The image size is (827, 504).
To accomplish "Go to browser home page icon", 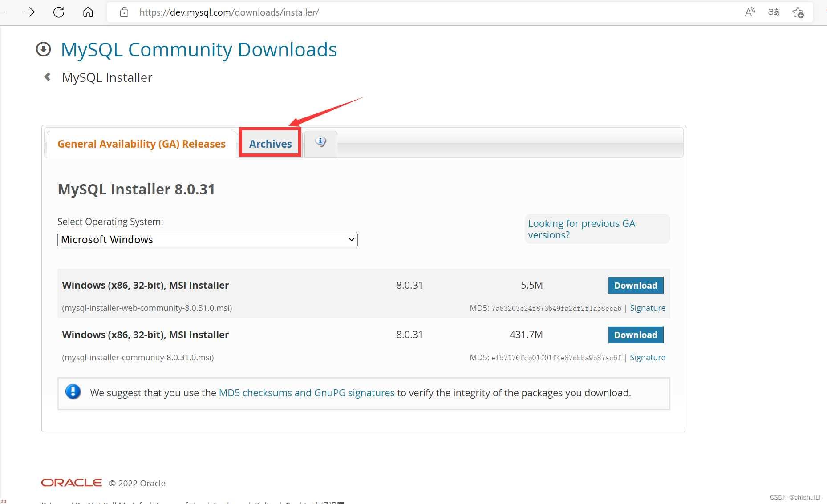I will click(88, 12).
